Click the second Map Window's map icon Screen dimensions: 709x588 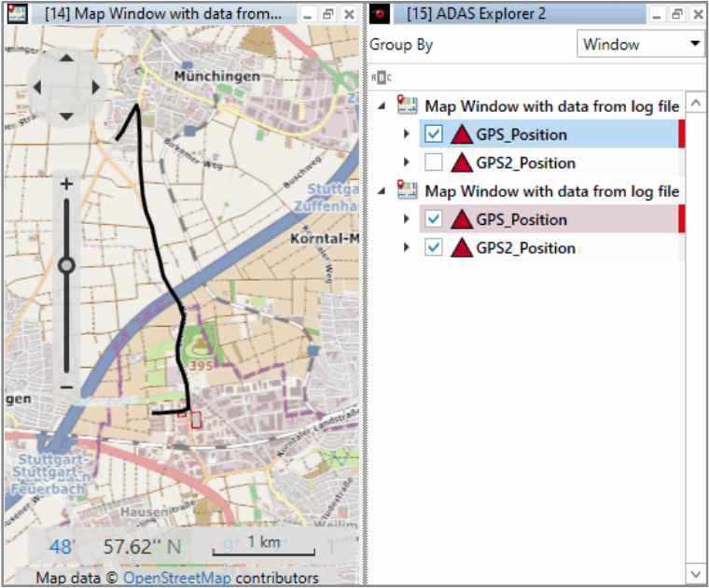tap(407, 189)
